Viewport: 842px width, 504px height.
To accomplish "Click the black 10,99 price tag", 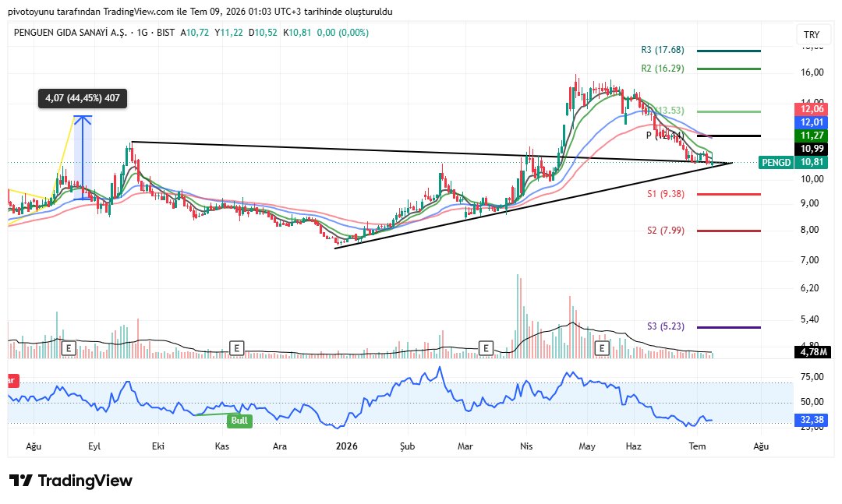I will click(812, 149).
